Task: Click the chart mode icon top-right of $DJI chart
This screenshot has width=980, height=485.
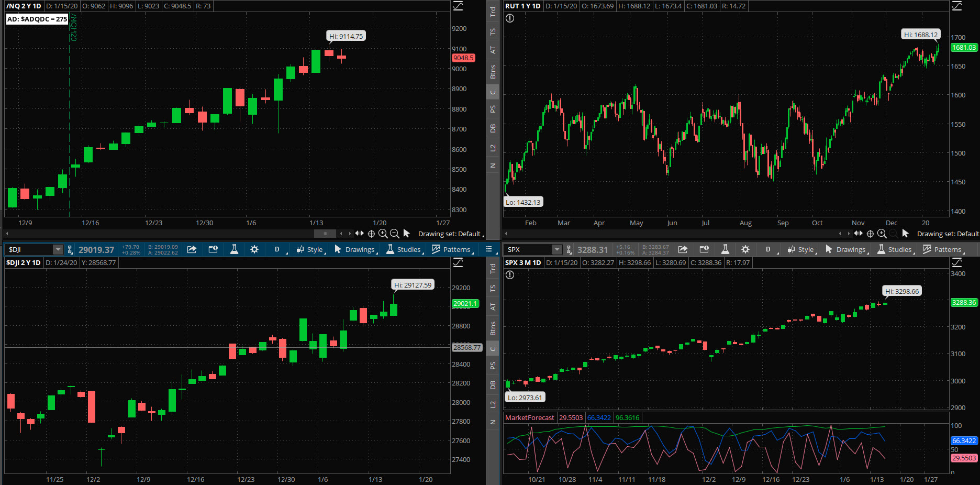Action: click(458, 262)
